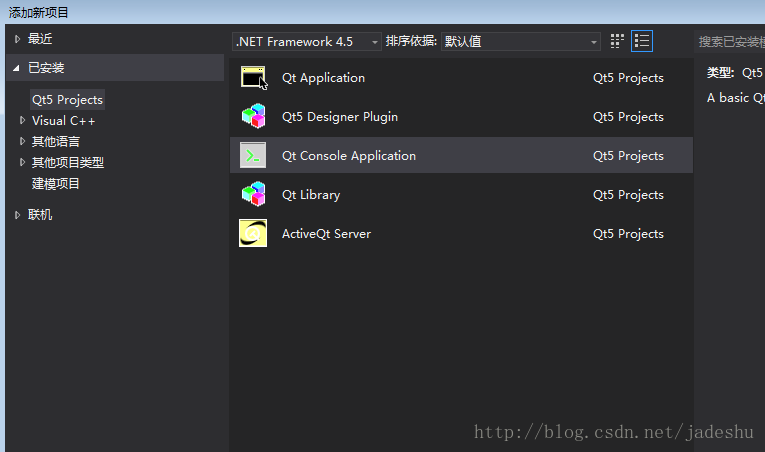
Task: Choose the Qt5 Designer Plugin template name
Action: click(340, 117)
